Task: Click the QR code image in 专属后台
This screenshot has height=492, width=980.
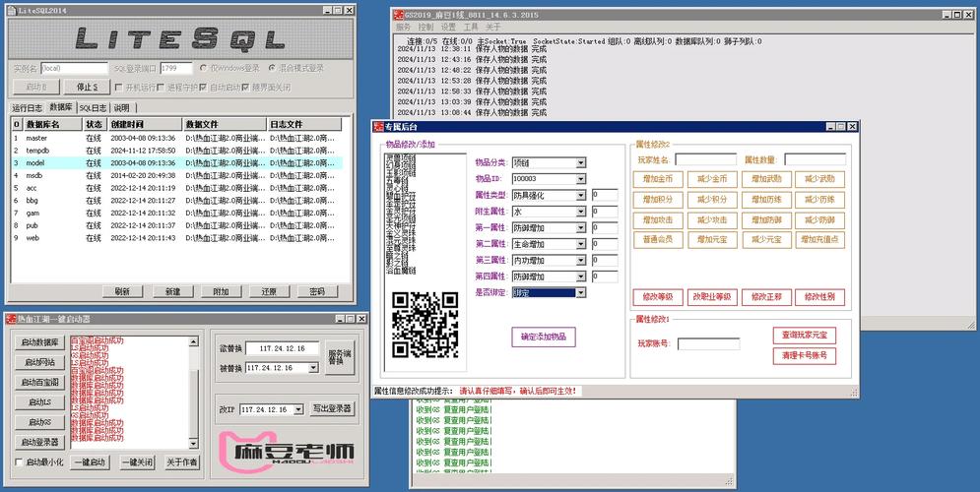Action: (x=425, y=325)
